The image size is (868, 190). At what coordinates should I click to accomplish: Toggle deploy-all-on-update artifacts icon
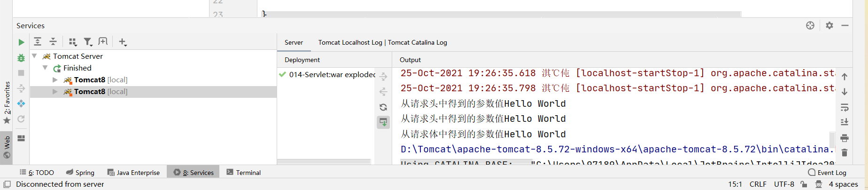tap(383, 122)
